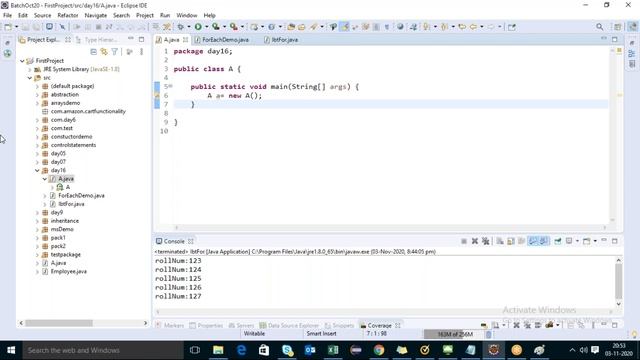Screen dimensions: 640x360
Task: Toggle Link with Editor in Project Explorer
Action: point(104,52)
